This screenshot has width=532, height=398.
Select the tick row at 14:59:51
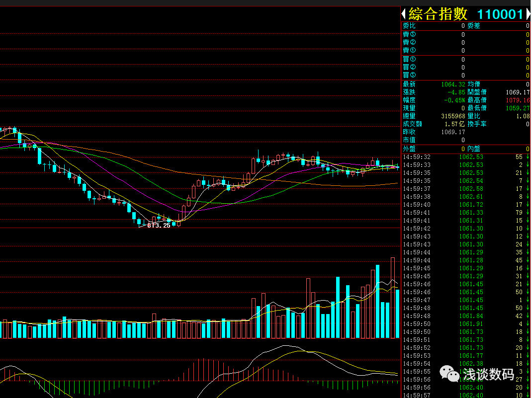466,340
